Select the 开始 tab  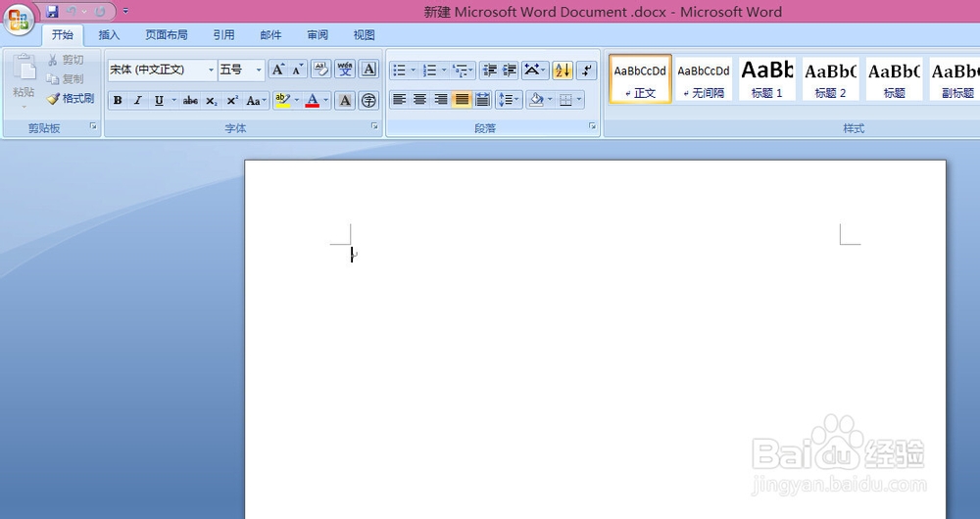(62, 35)
